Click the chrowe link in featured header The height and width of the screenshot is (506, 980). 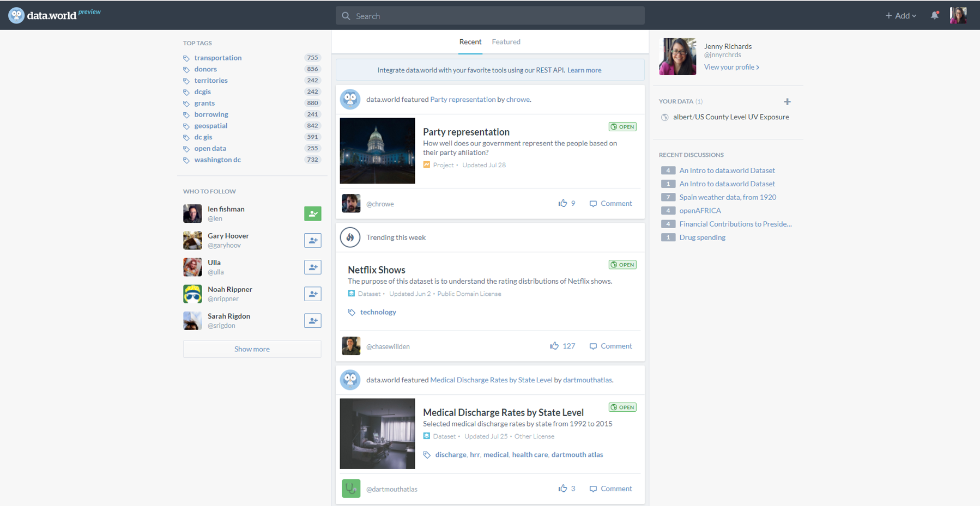point(518,100)
